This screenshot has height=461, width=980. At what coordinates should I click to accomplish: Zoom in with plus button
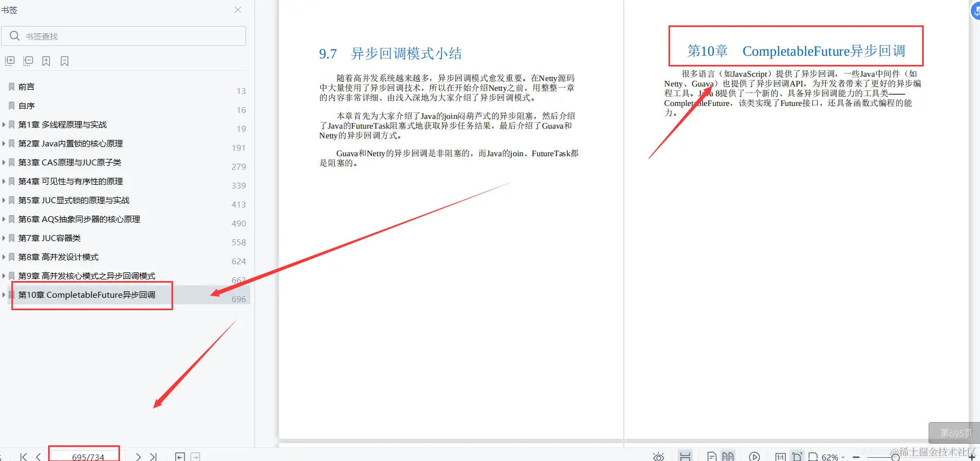pyautogui.click(x=972, y=457)
